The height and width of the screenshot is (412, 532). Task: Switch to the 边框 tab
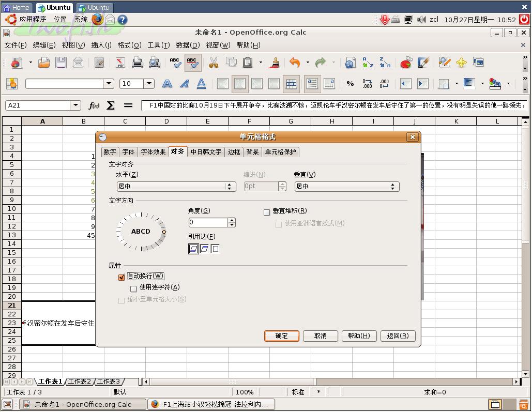point(234,152)
